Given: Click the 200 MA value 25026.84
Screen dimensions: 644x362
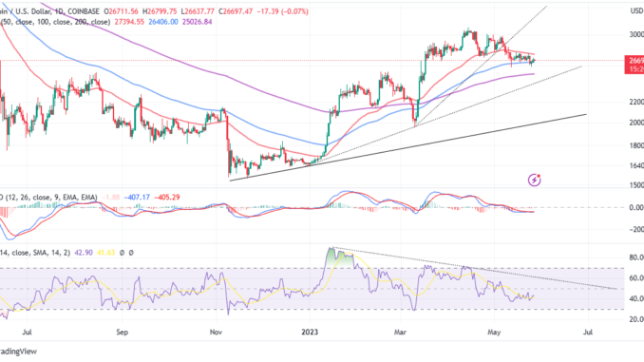Looking at the screenshot, I should 198,22.
